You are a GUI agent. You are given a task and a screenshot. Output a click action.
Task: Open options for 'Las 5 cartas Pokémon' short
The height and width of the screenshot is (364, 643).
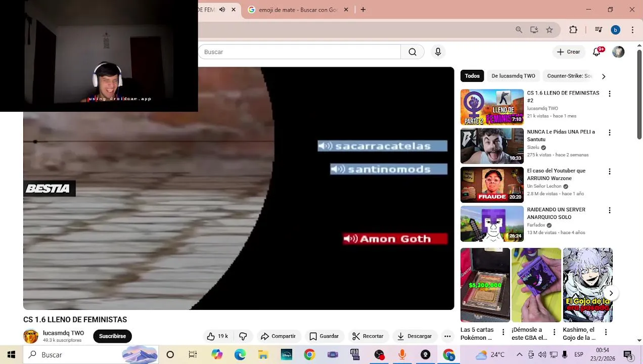click(x=503, y=332)
